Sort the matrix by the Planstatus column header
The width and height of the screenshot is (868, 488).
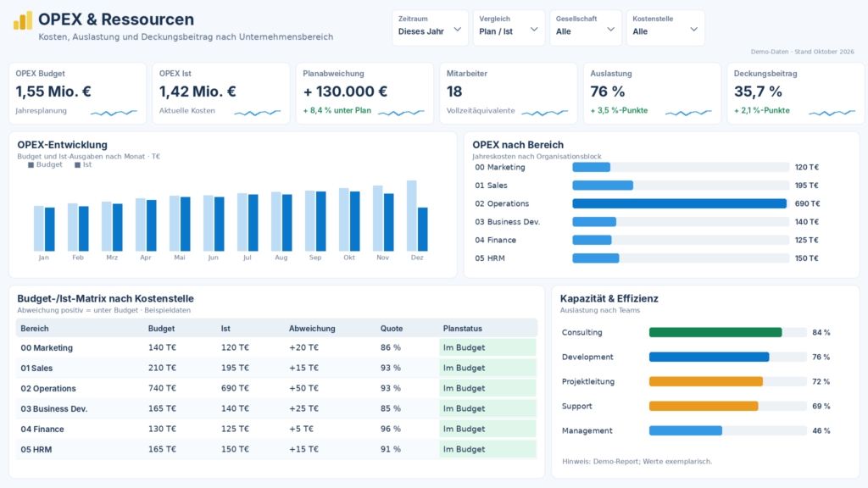[x=462, y=329]
